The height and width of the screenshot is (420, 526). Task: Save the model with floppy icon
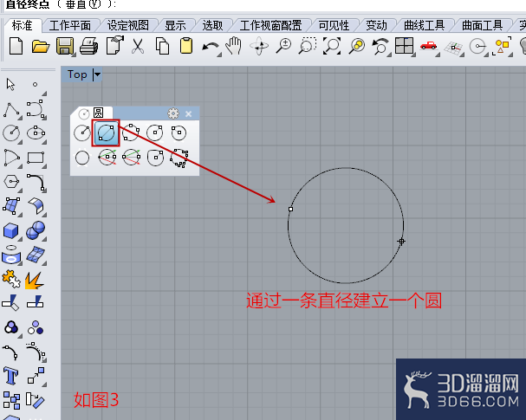point(65,46)
